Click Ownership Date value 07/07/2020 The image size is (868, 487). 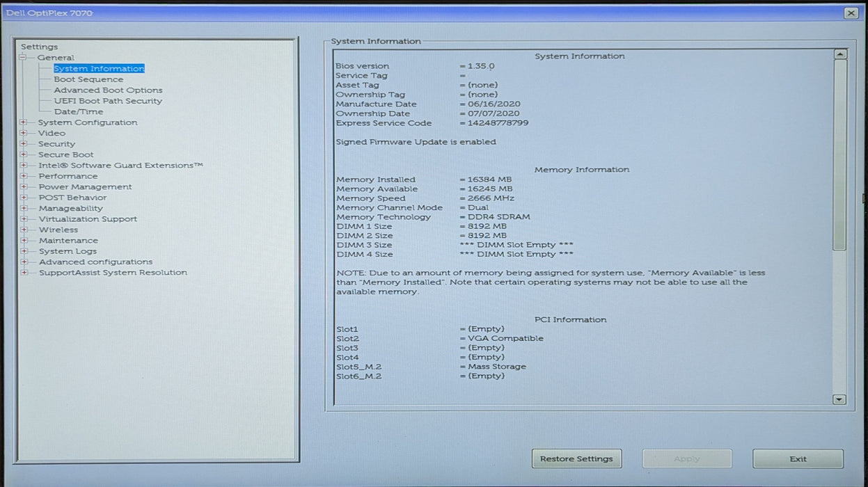tap(494, 113)
